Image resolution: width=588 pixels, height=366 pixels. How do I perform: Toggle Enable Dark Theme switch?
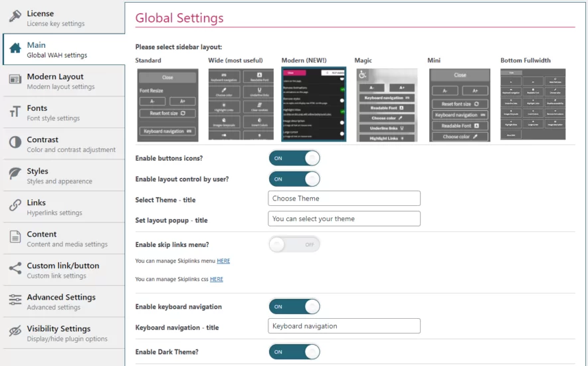click(294, 352)
